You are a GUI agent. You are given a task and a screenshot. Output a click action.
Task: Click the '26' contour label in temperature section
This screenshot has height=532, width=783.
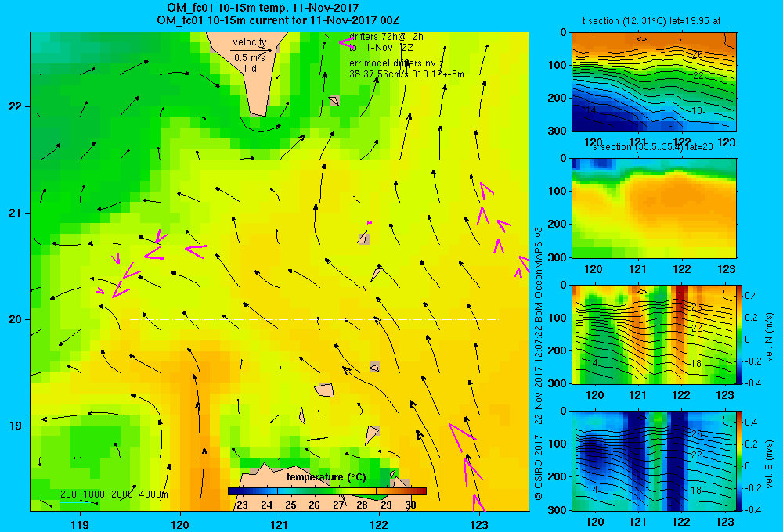(698, 55)
